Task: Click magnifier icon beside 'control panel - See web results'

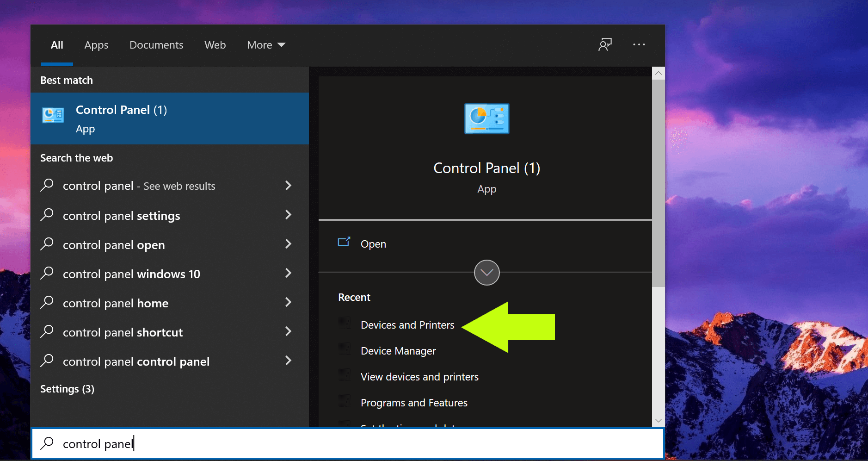Action: pyautogui.click(x=47, y=185)
